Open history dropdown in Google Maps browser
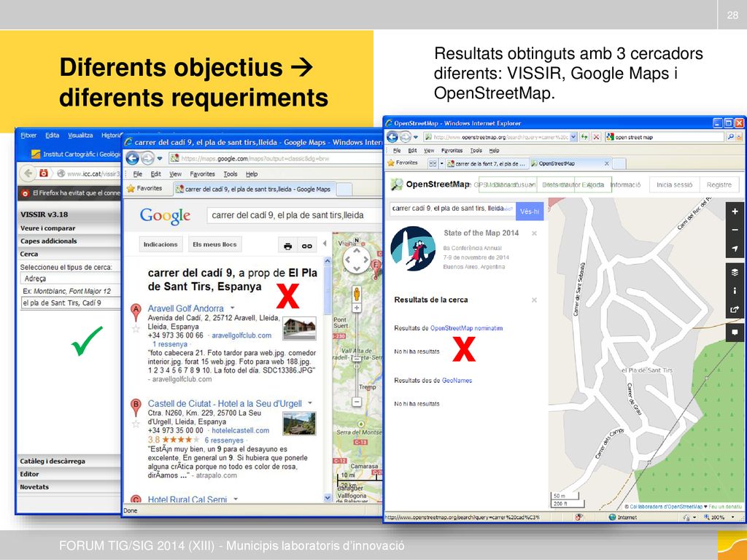This screenshot has height=560, width=747. [x=160, y=158]
